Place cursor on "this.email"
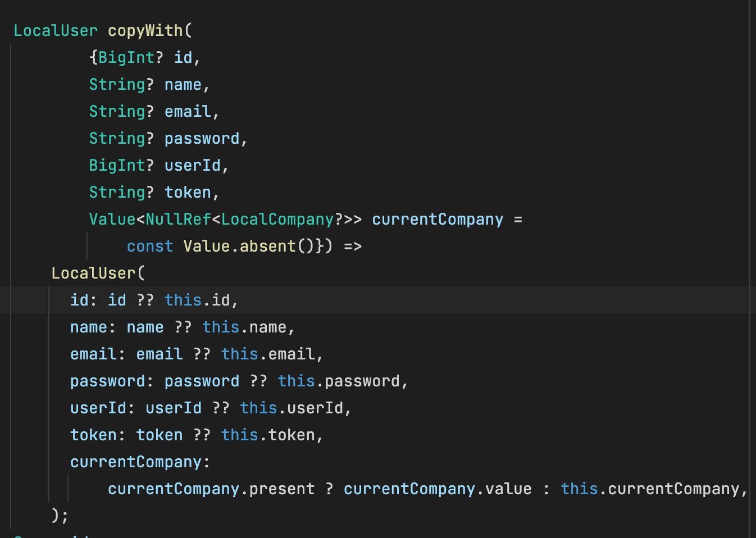This screenshot has height=538, width=756. click(268, 354)
